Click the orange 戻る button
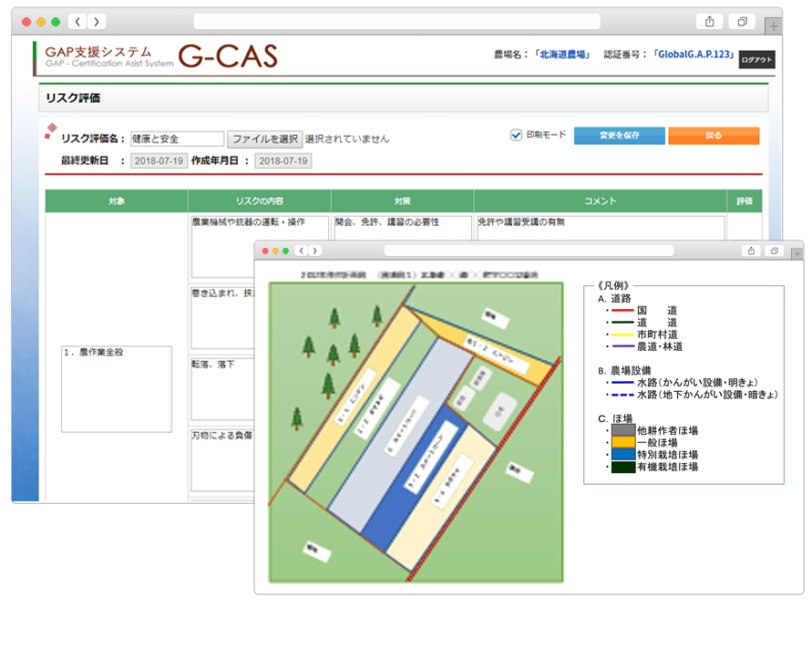Viewport: 812px width, 648px height. tap(714, 136)
